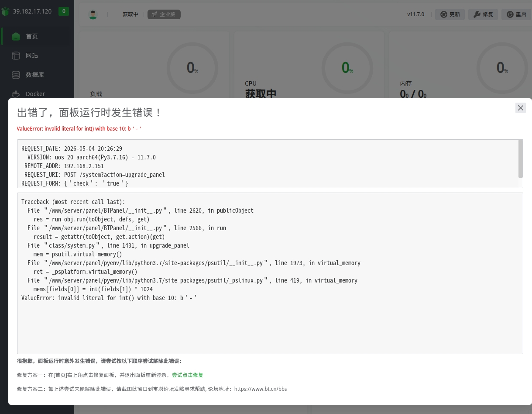This screenshot has height=414, width=532.
Task: Click the user avatar icon
Action: point(93,14)
